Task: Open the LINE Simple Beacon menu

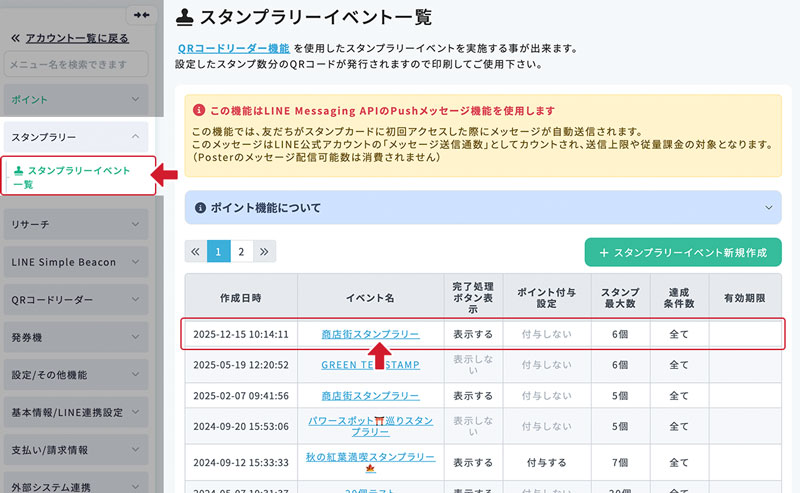Action: 75,262
